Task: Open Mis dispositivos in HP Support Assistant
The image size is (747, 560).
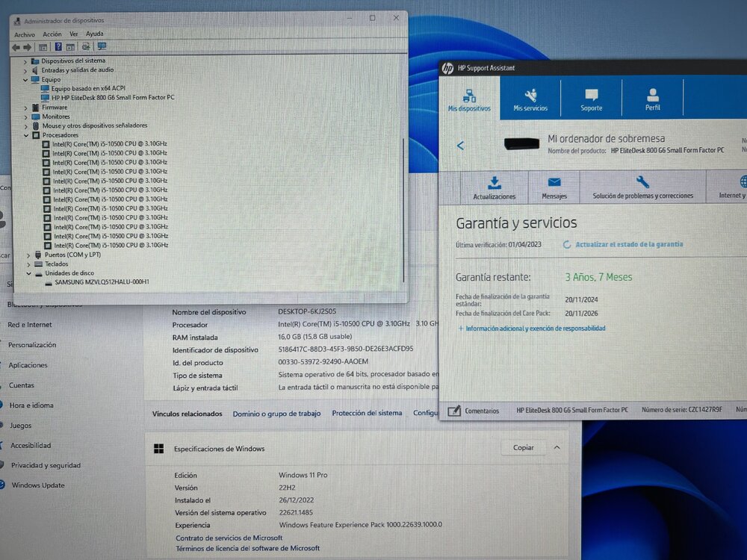Action: 469,100
